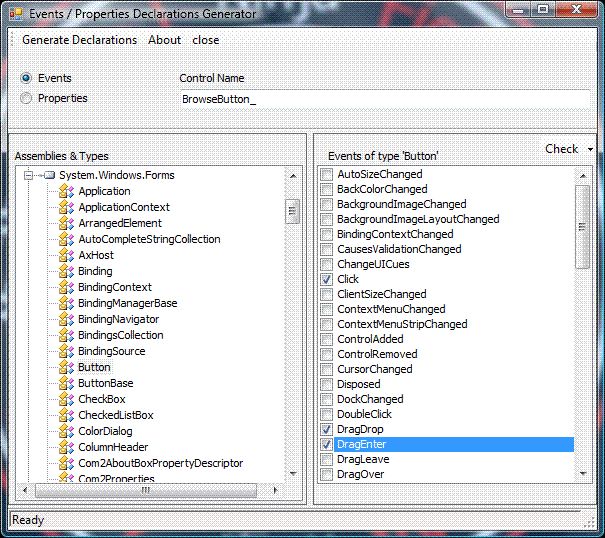Viewport: 605px width, 538px height.
Task: Uncheck the DragEnter event checkbox
Action: tap(326, 445)
